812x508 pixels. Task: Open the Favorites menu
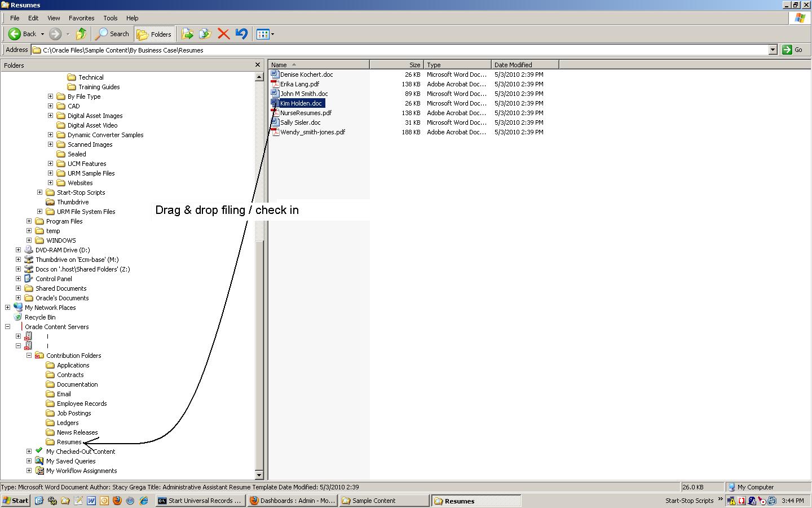pyautogui.click(x=82, y=18)
